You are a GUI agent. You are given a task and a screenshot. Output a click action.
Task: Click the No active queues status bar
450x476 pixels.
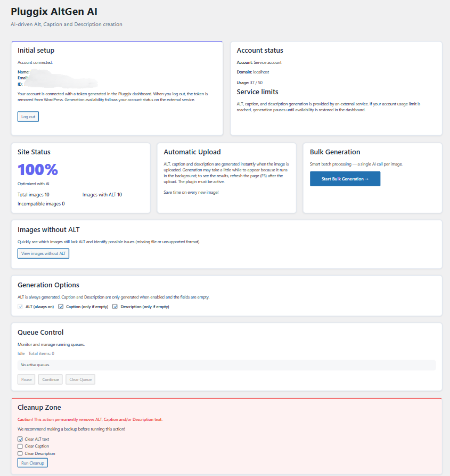click(x=226, y=365)
